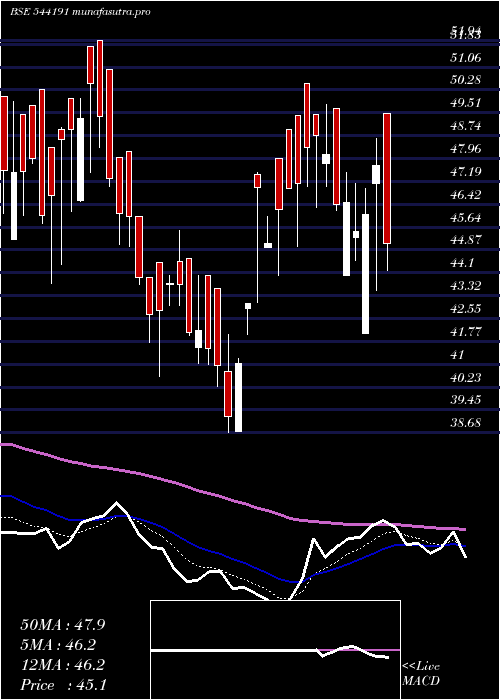Select the 46.42 price level label
Image resolution: width=500 pixels, height=700 pixels.
click(x=466, y=195)
